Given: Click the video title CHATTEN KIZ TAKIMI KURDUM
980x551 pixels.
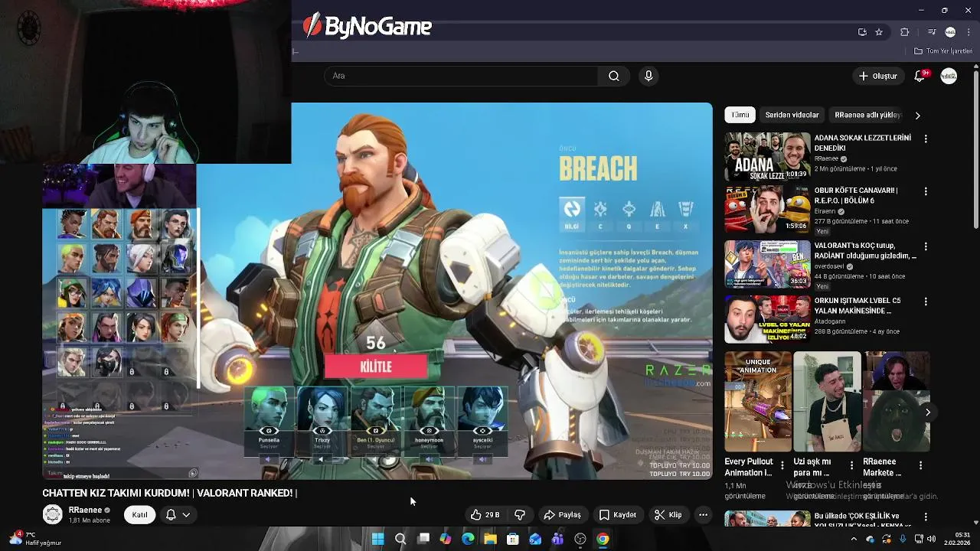Looking at the screenshot, I should pos(169,493).
